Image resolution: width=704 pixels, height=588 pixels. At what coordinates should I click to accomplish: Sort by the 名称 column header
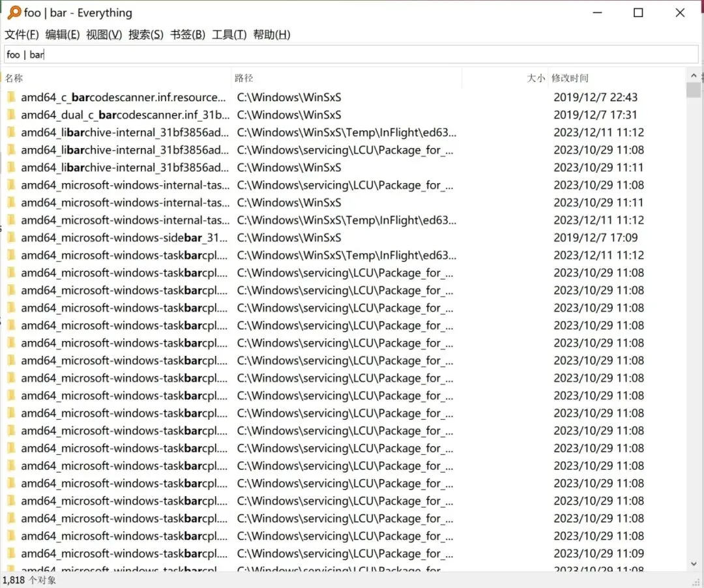point(117,78)
